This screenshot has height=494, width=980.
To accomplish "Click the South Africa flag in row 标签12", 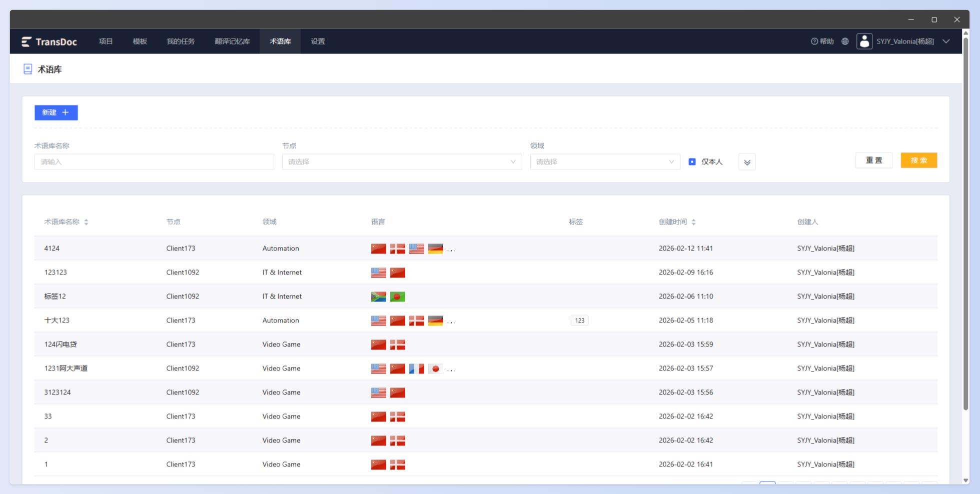I will [379, 296].
